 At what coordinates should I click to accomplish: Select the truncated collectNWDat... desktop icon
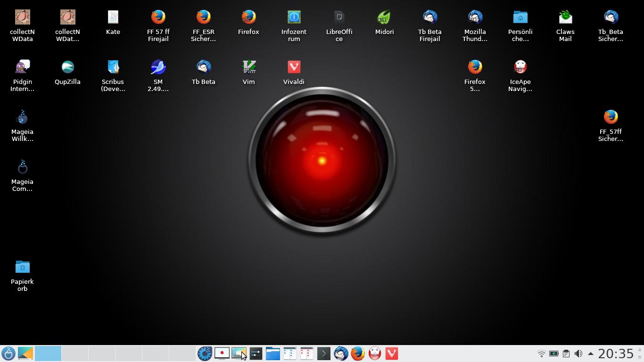[67, 25]
